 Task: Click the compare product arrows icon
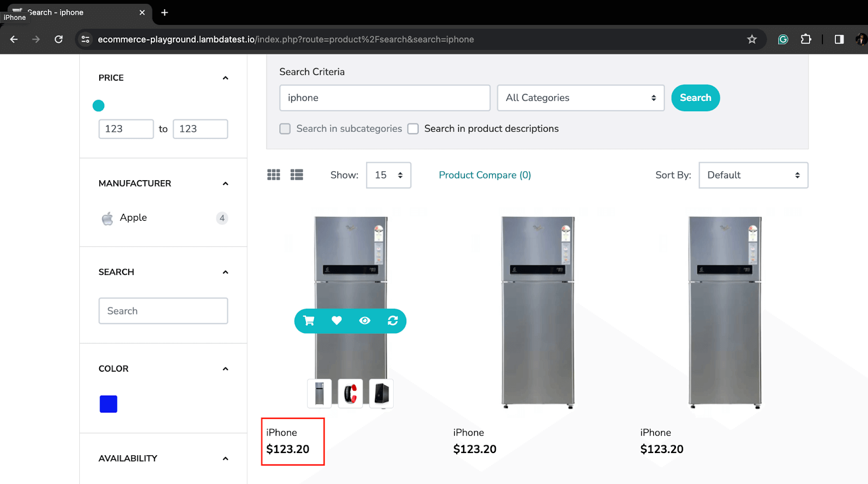pyautogui.click(x=393, y=321)
